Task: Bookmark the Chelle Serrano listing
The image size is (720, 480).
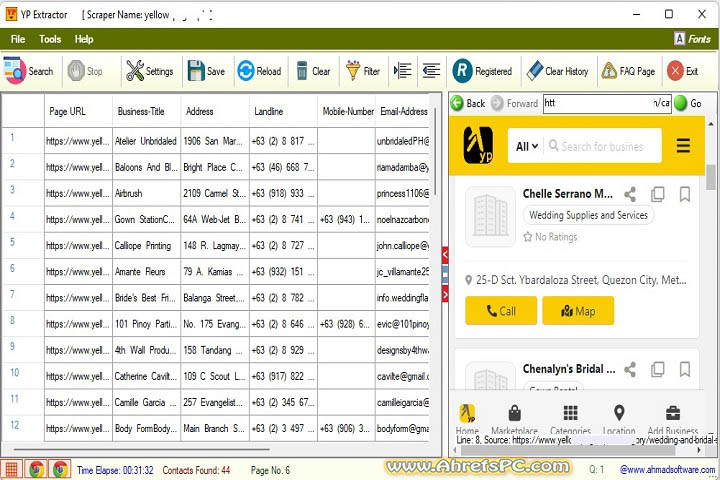Action: (x=685, y=194)
